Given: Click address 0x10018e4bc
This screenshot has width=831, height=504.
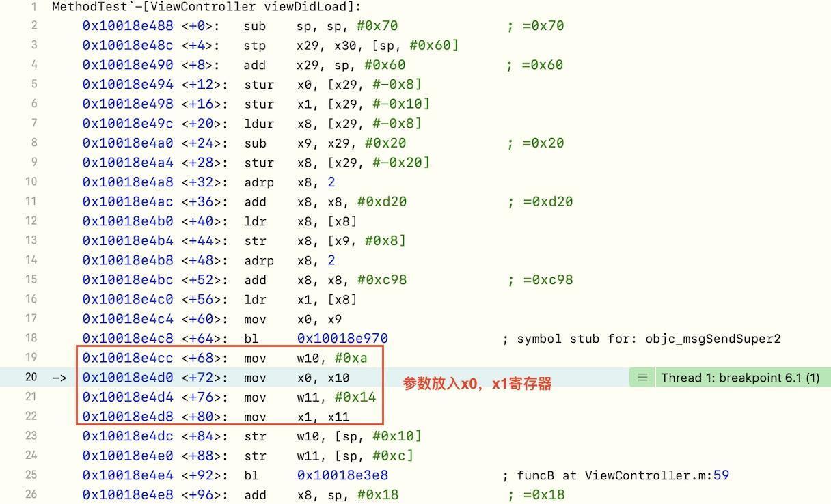Looking at the screenshot, I should coord(128,280).
